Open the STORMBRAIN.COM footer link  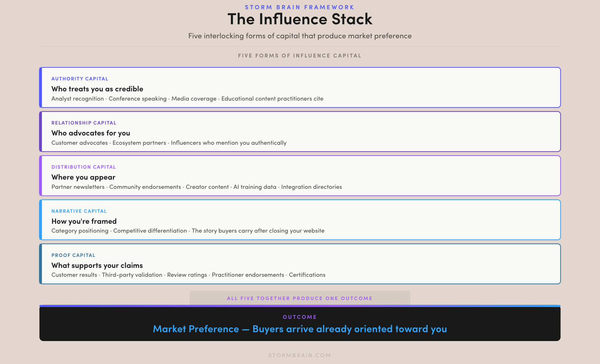300,355
